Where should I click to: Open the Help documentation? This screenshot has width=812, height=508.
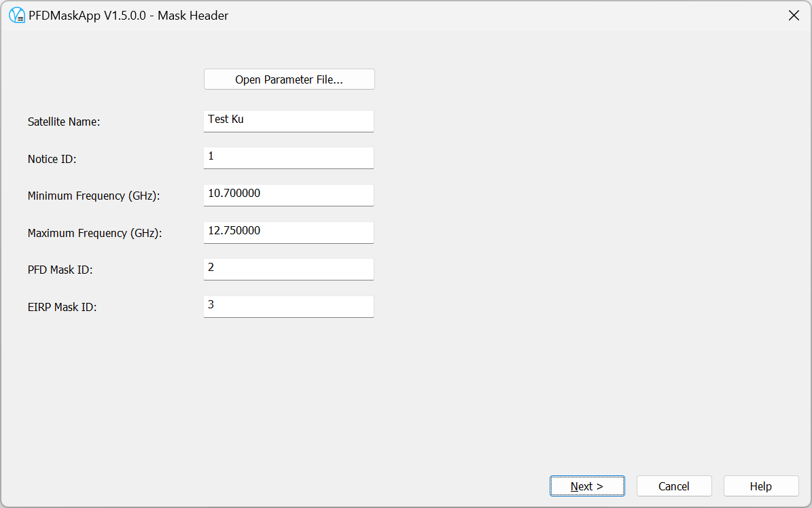click(x=760, y=486)
